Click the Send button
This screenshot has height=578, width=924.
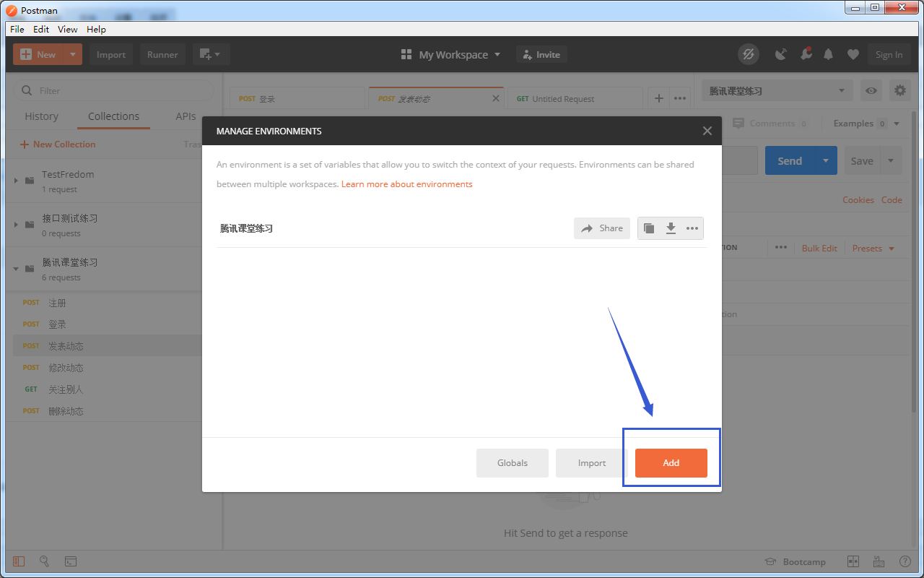pyautogui.click(x=790, y=160)
